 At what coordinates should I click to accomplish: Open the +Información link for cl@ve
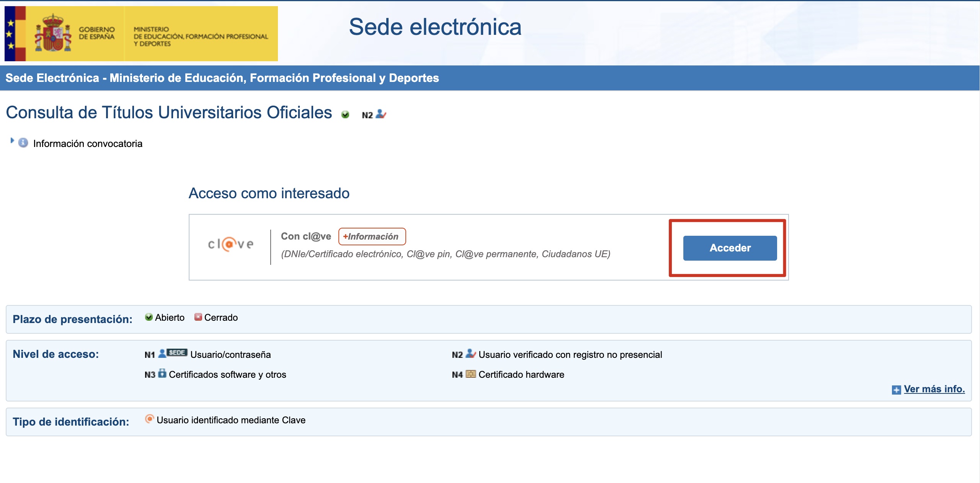pos(372,237)
